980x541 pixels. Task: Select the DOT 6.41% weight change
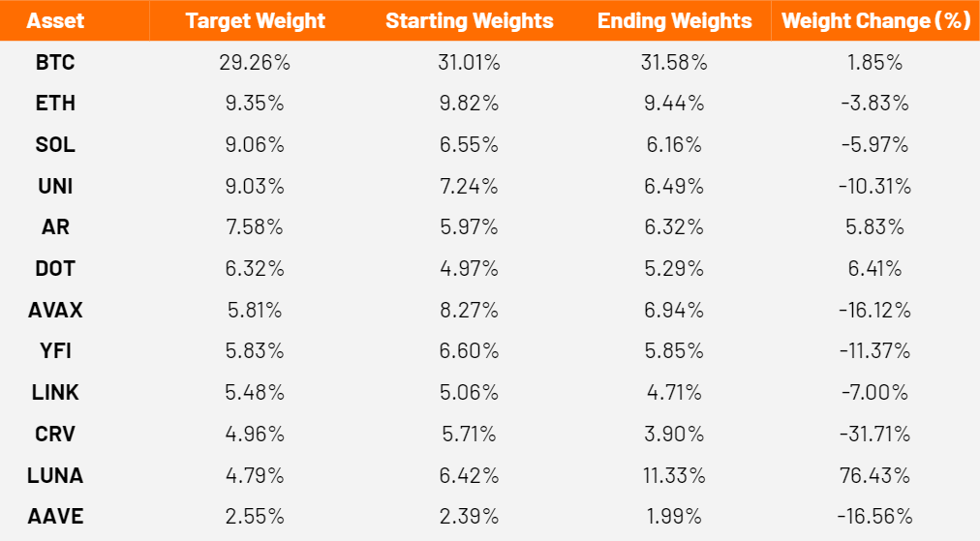pos(875,269)
